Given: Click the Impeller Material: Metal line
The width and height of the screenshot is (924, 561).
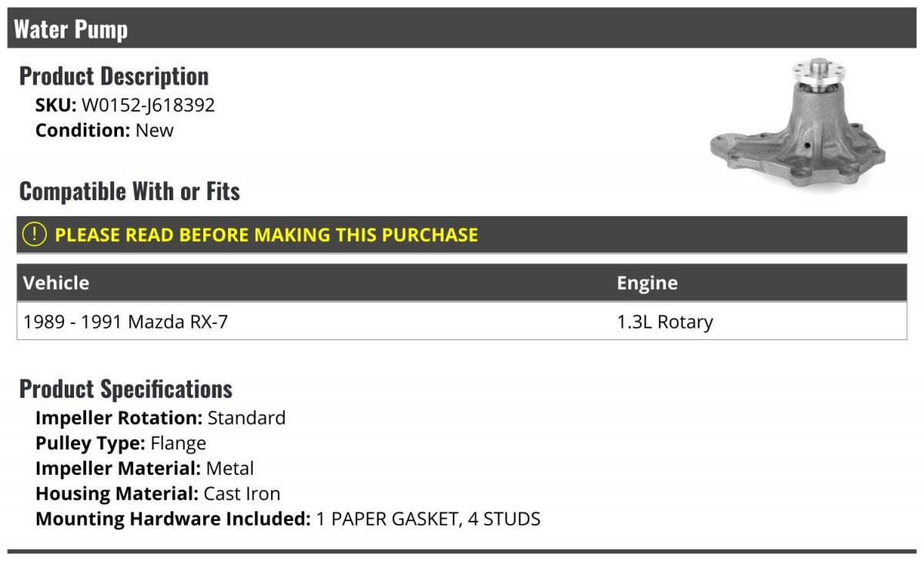Looking at the screenshot, I should 145,468.
